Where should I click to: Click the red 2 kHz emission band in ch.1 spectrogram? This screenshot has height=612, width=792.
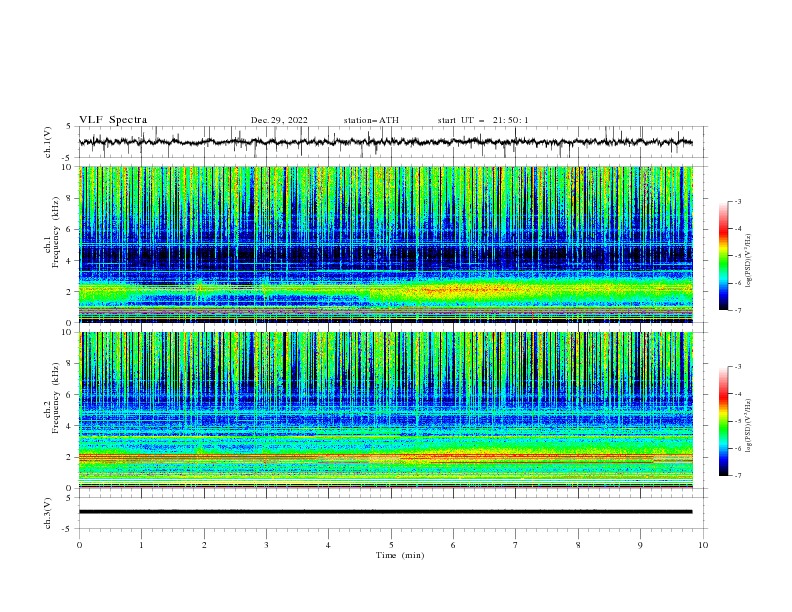465,290
